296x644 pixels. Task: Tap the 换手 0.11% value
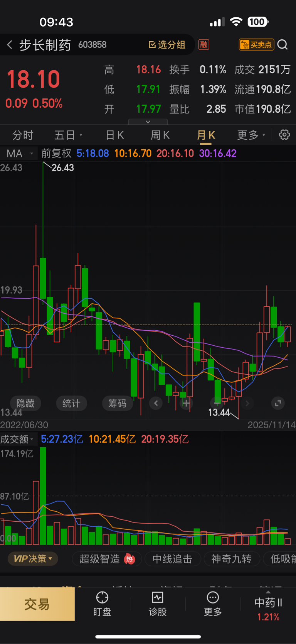point(213,69)
